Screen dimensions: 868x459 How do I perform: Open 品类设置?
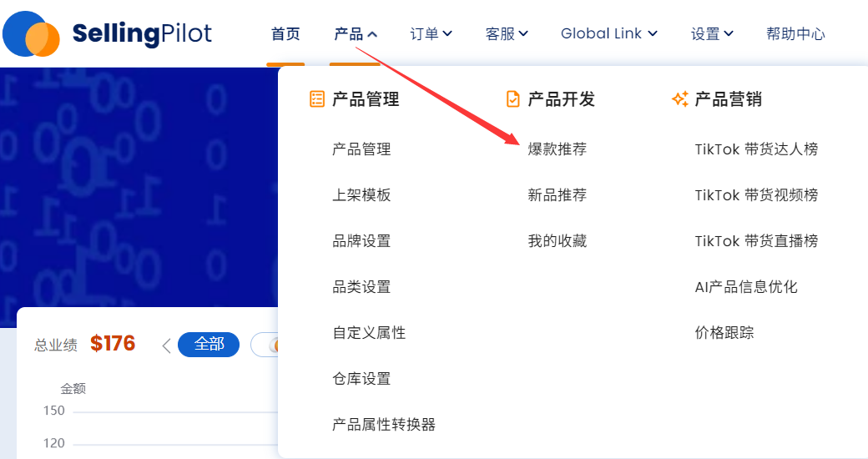(361, 287)
